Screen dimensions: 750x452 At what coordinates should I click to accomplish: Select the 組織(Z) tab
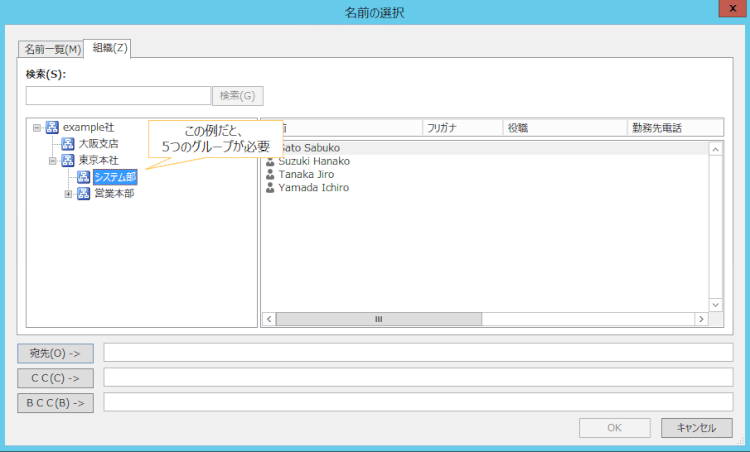109,48
